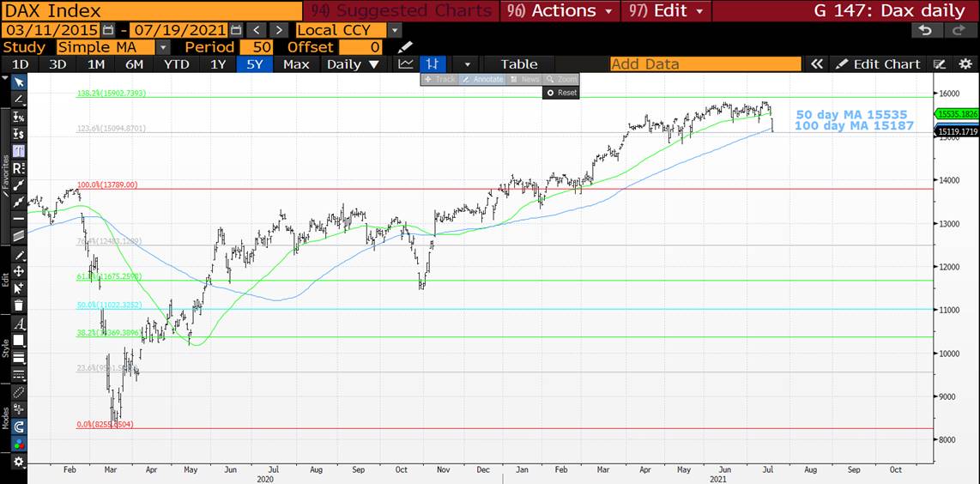
Task: Switch to line chart type
Action: (x=406, y=64)
